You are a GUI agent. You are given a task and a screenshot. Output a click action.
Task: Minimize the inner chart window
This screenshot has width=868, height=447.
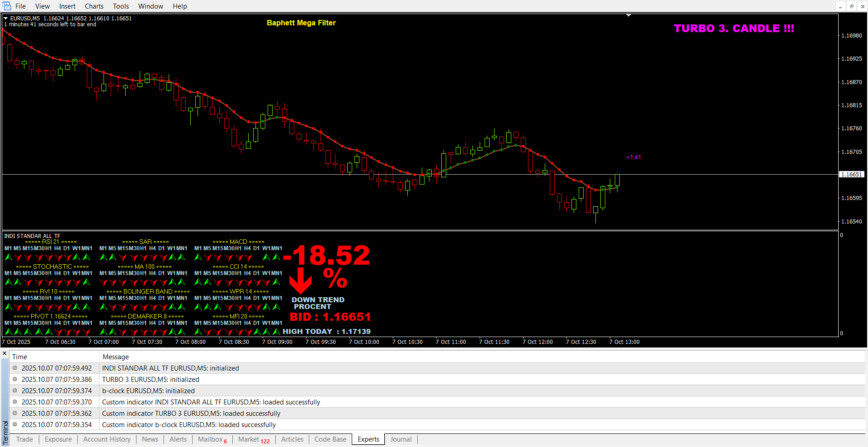[840, 6]
